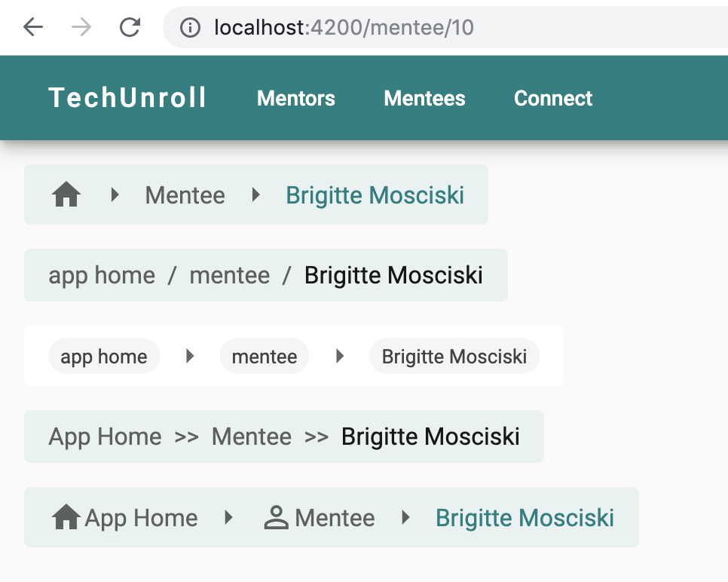Click Mentee in the first breadcrumb
This screenshot has width=728, height=582.
pos(185,195)
